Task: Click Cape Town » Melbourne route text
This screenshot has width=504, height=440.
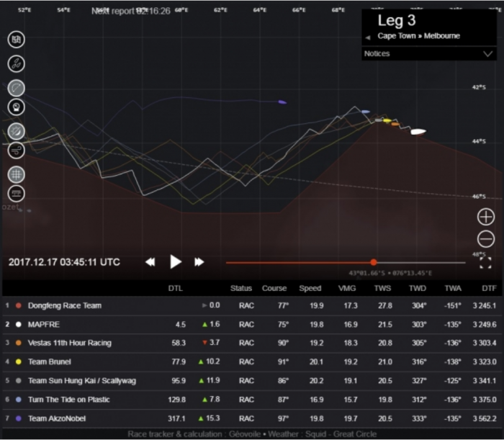Action: pos(419,36)
